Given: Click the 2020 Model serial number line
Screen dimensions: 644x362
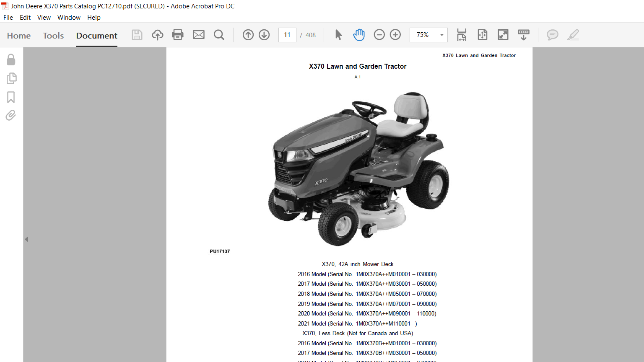Looking at the screenshot, I should point(367,313).
